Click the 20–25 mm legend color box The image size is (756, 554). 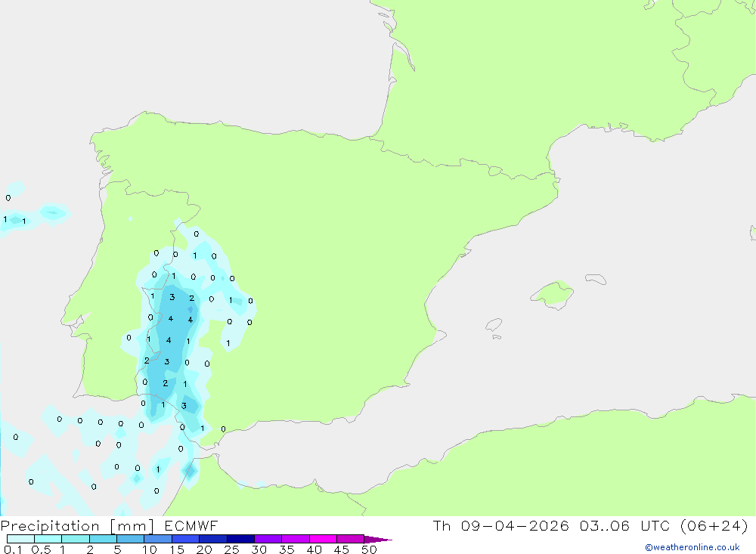click(x=213, y=539)
